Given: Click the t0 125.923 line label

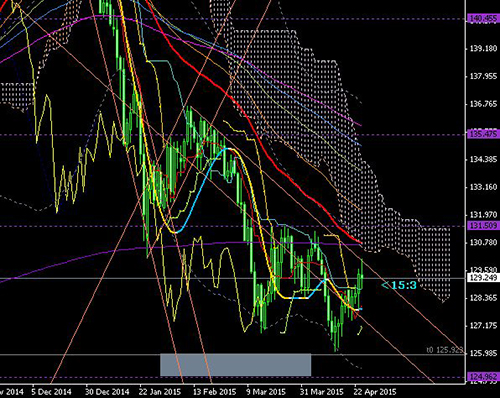Looking at the screenshot, I should pyautogui.click(x=445, y=350).
